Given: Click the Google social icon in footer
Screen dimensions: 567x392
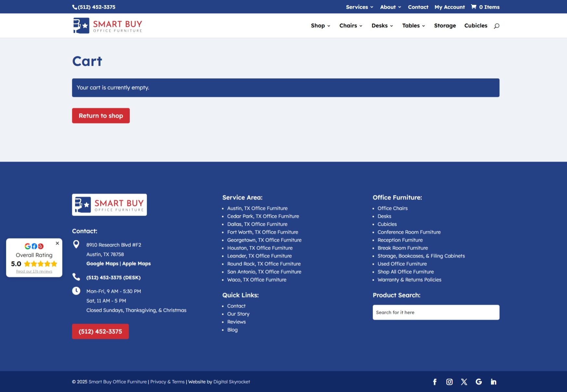Looking at the screenshot, I should (479, 382).
